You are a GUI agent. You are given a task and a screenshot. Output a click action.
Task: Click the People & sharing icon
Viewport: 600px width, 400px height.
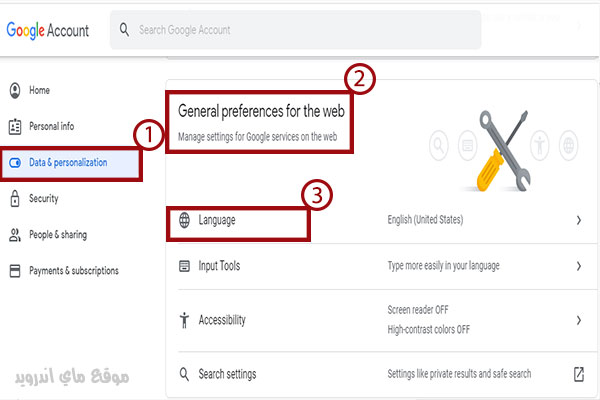click(x=15, y=235)
